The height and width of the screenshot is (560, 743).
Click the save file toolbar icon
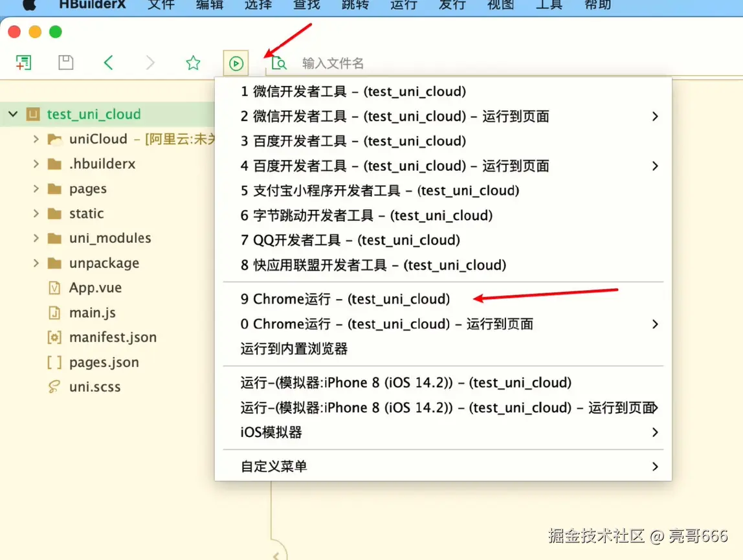coord(65,63)
